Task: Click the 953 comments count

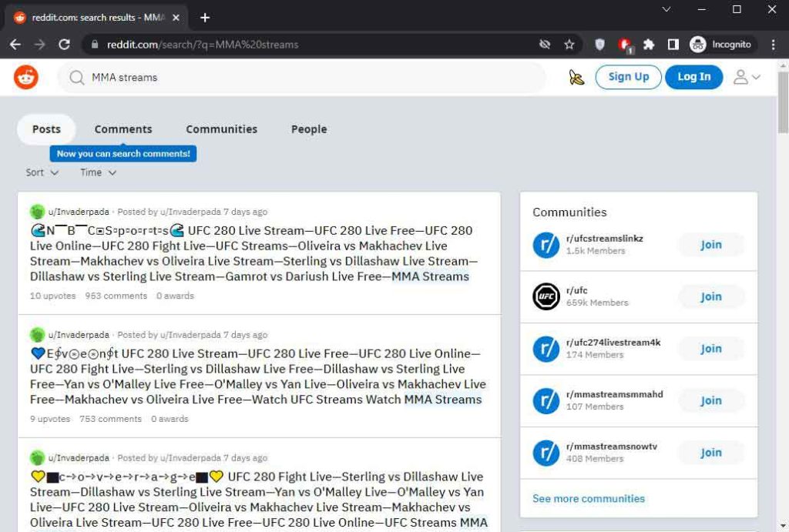Action: [116, 296]
